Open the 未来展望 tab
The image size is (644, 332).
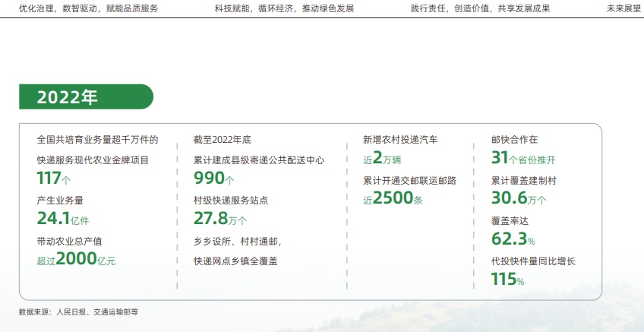pyautogui.click(x=623, y=9)
